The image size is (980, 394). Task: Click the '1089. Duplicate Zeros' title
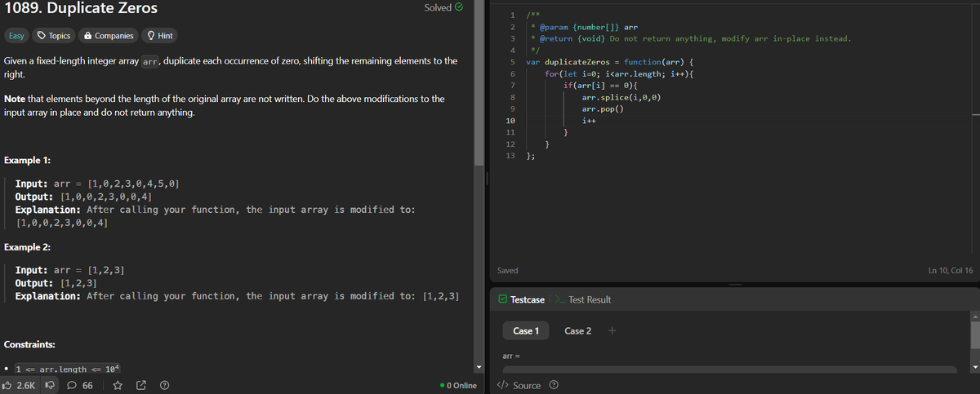[x=82, y=10]
